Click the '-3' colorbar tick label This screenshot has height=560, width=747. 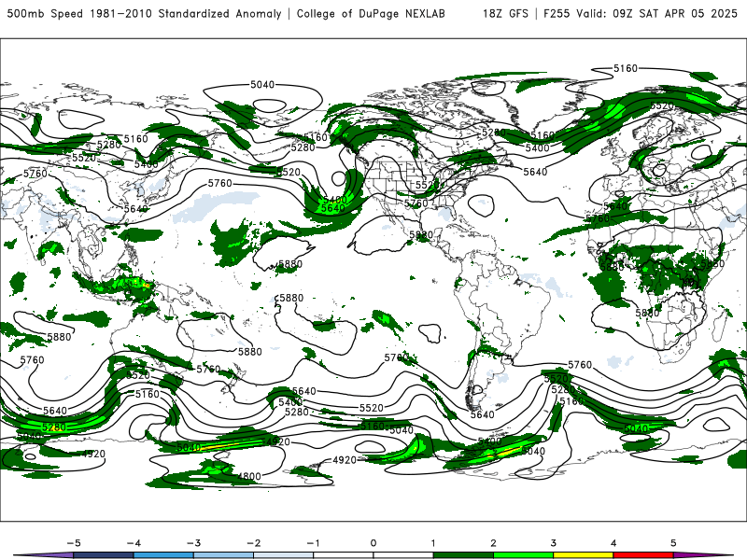(x=193, y=543)
